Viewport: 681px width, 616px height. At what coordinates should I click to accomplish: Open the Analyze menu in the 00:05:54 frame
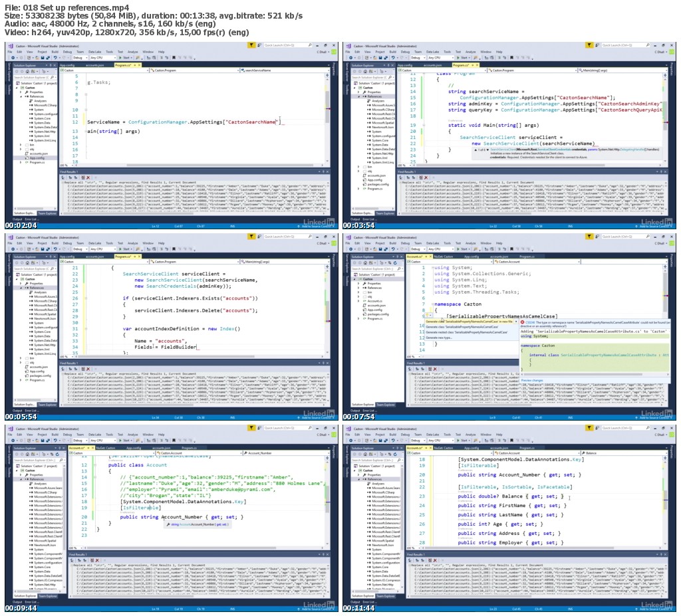point(132,243)
